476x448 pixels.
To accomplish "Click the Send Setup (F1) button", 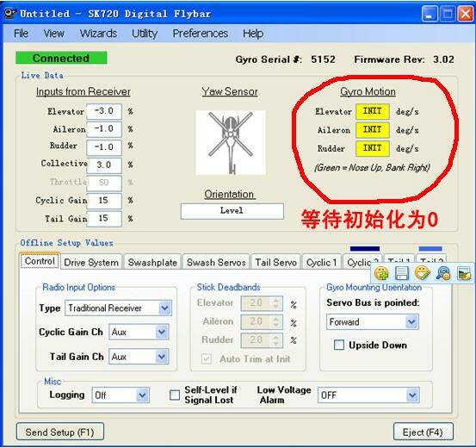I will click(60, 432).
